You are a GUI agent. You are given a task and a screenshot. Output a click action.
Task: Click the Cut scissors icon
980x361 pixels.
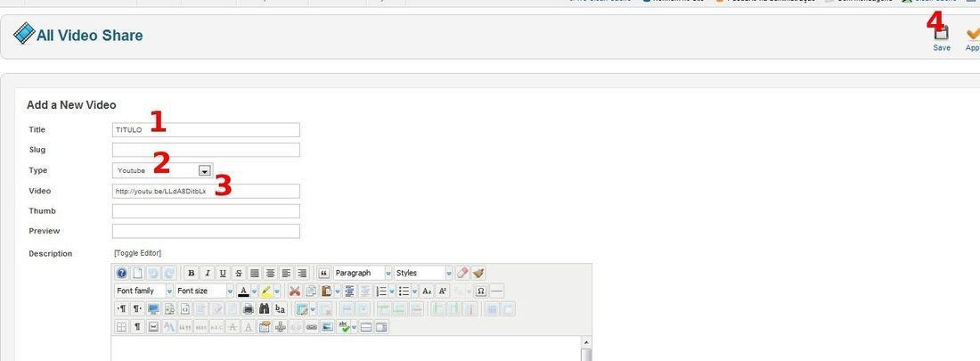294,291
